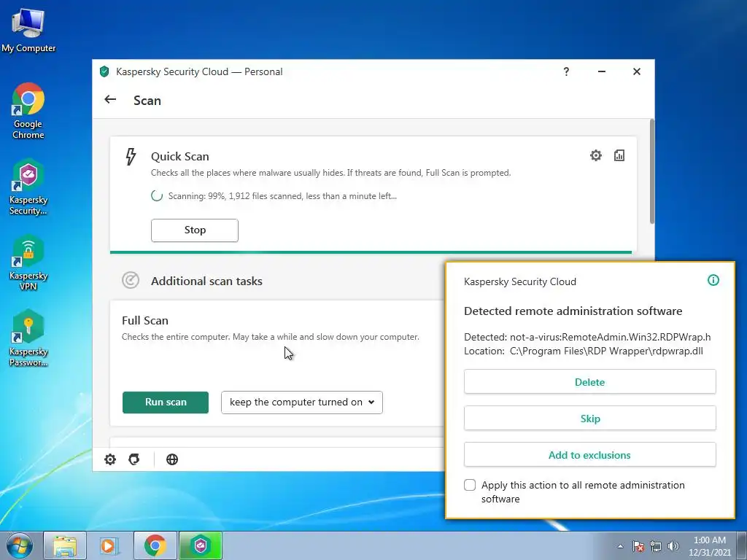The height and width of the screenshot is (560, 747).
Task: Open the Action Center flag in tray
Action: coord(638,546)
